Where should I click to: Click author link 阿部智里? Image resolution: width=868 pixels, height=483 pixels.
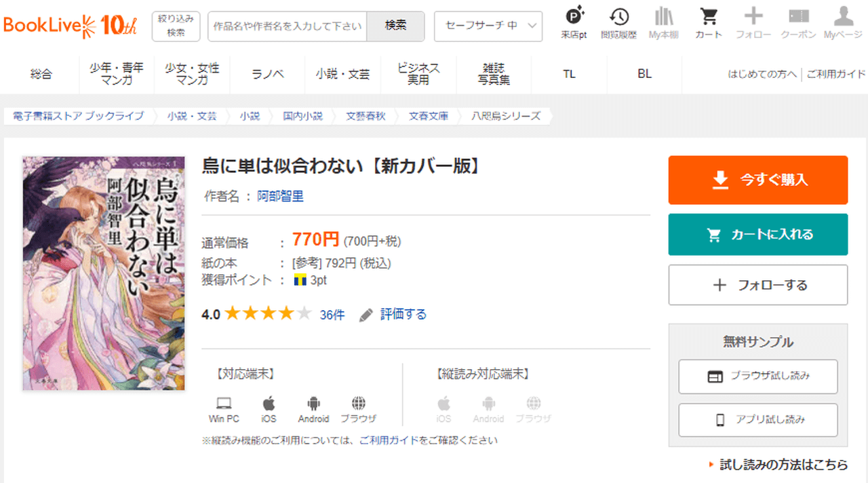280,197
